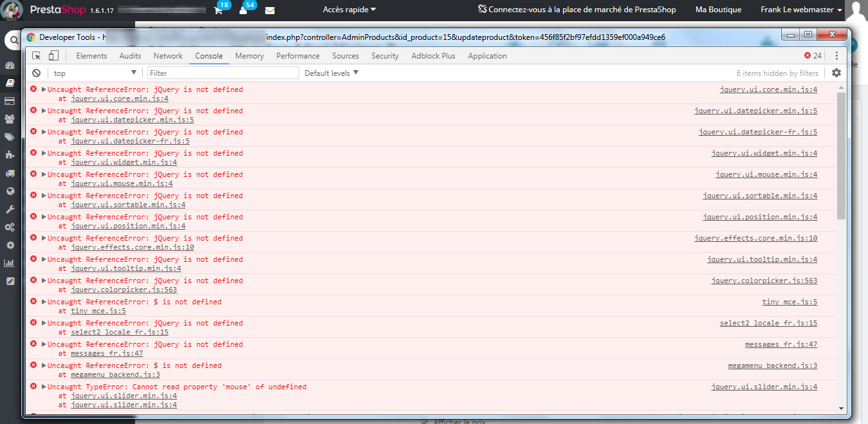Open select2_locale_fr.js:15 source link at right
The height and width of the screenshot is (424, 868).
pyautogui.click(x=768, y=323)
